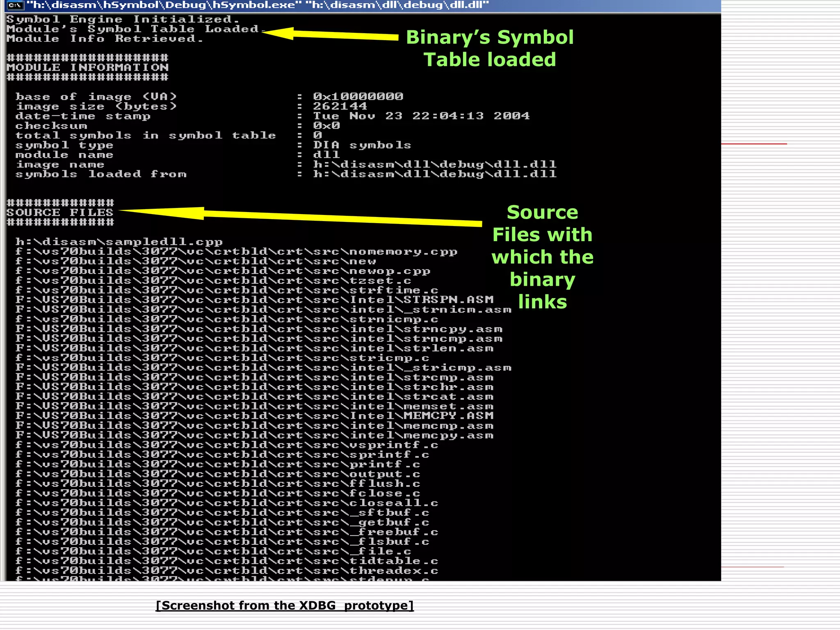Select the intel\strchr.asm line

[x=254, y=387]
